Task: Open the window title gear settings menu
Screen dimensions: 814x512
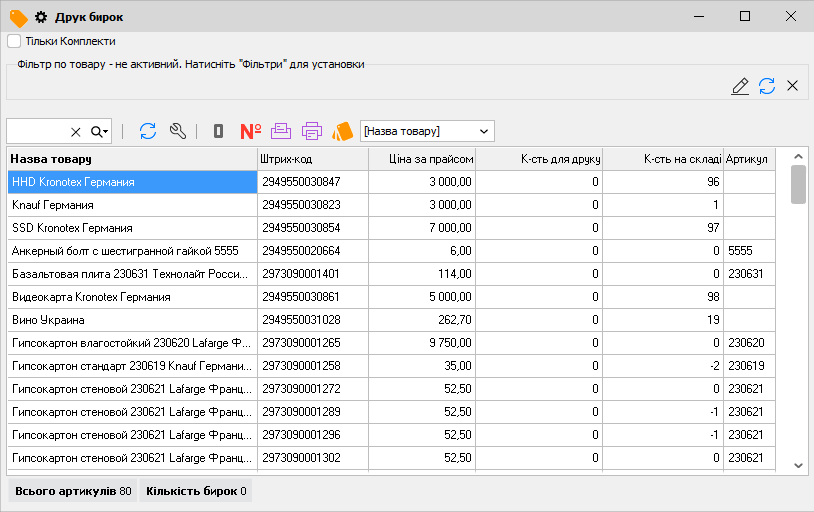Action: [x=41, y=17]
